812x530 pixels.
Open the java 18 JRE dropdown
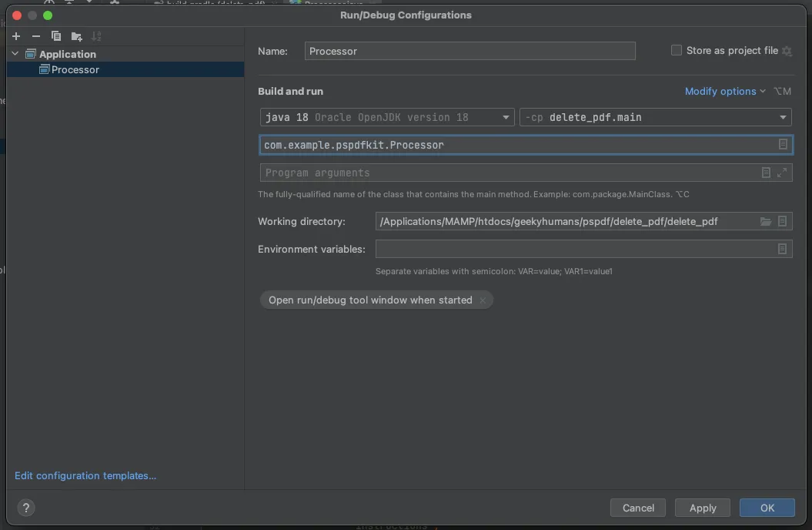click(x=506, y=117)
